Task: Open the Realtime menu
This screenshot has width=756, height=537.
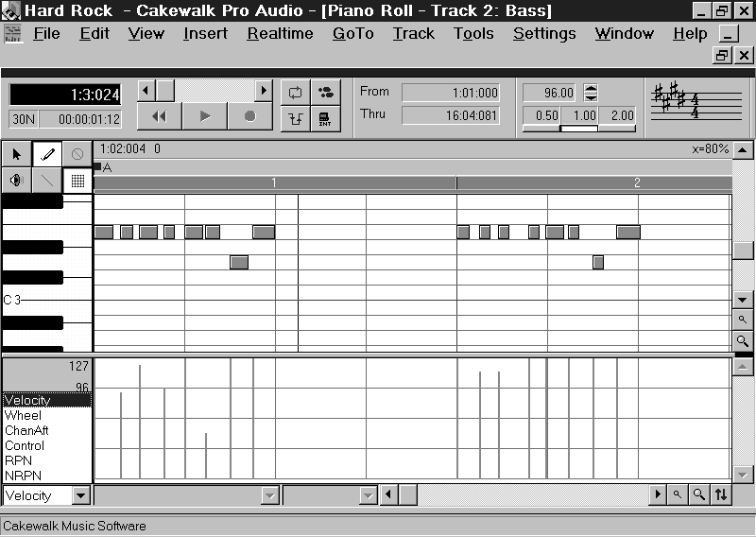Action: (280, 34)
